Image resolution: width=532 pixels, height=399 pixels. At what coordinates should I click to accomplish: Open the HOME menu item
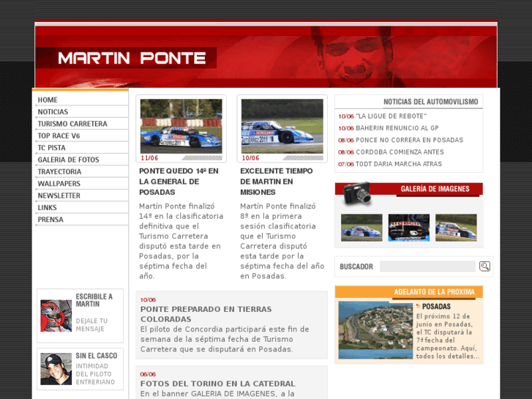point(48,100)
